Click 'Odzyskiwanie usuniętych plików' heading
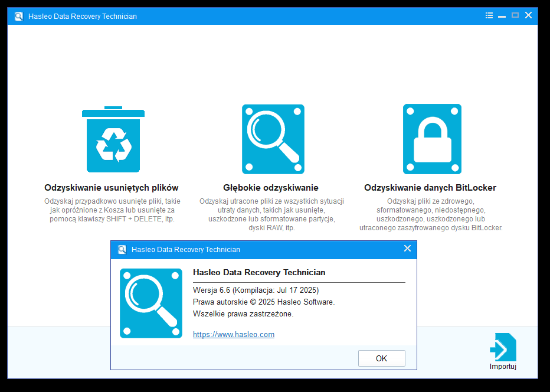 coord(111,188)
